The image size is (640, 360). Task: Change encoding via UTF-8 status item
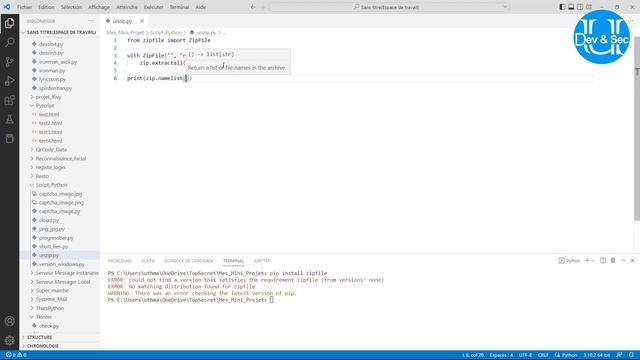525,355
